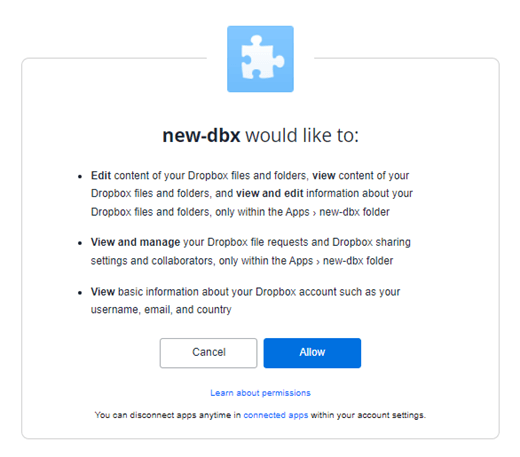Click the bold 'Edit' word in first permission
This screenshot has width=520, height=457.
101,175
